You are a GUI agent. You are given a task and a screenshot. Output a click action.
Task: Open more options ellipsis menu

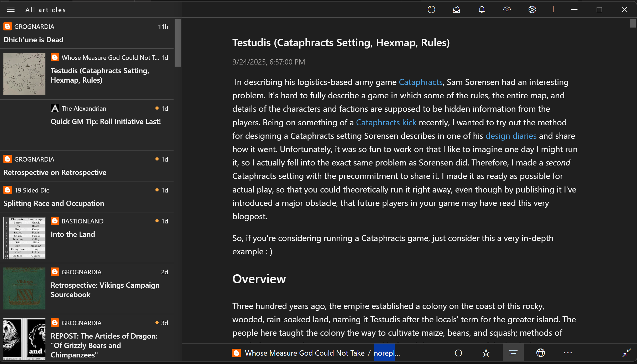tap(568, 353)
